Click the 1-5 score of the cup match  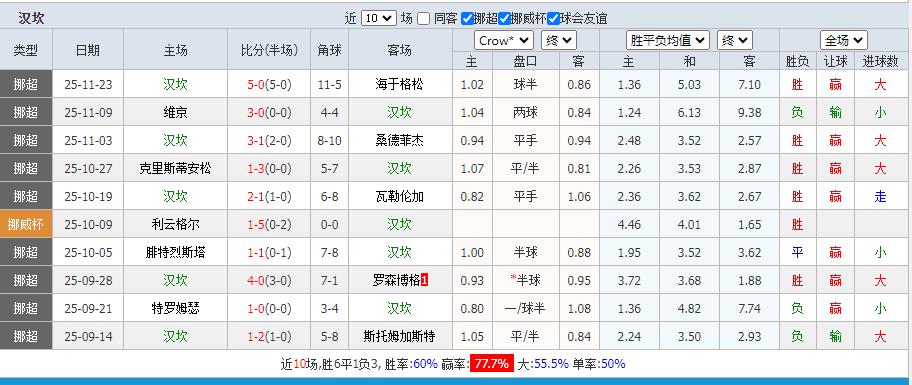[256, 224]
